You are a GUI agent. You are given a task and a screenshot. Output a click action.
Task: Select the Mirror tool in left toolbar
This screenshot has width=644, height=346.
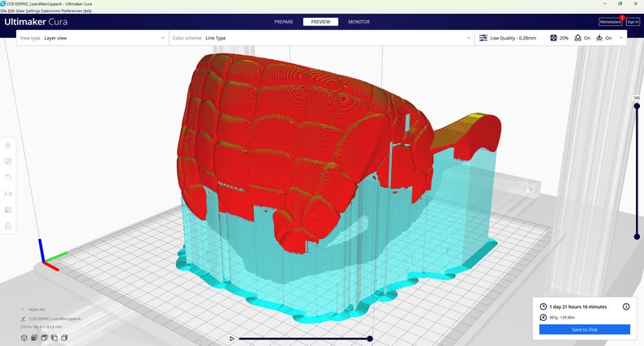(8, 194)
